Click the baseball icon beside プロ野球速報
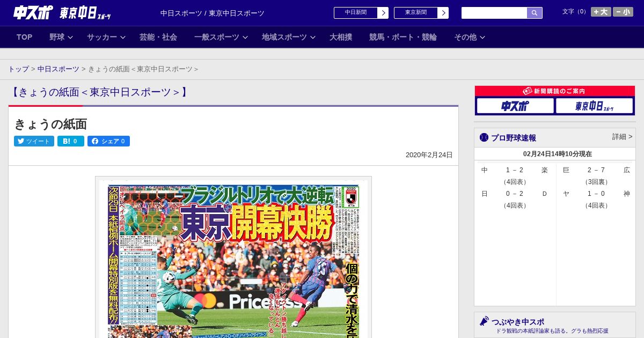 click(484, 137)
